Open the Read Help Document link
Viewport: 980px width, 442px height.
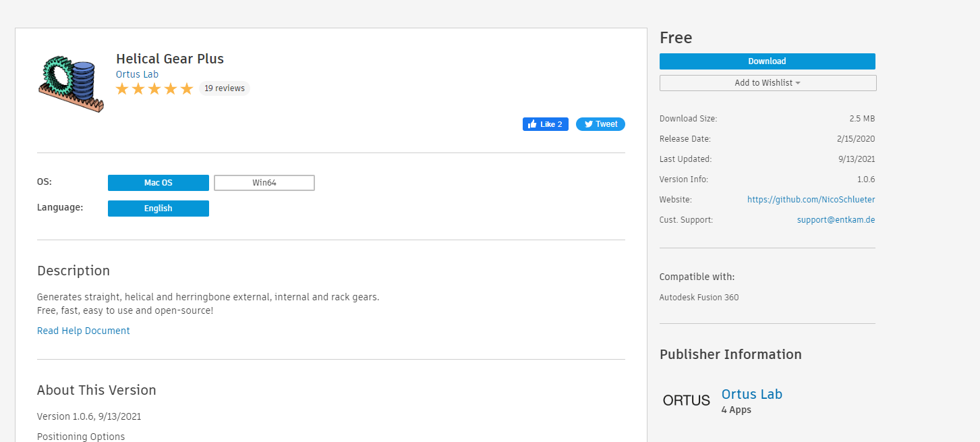tap(84, 331)
